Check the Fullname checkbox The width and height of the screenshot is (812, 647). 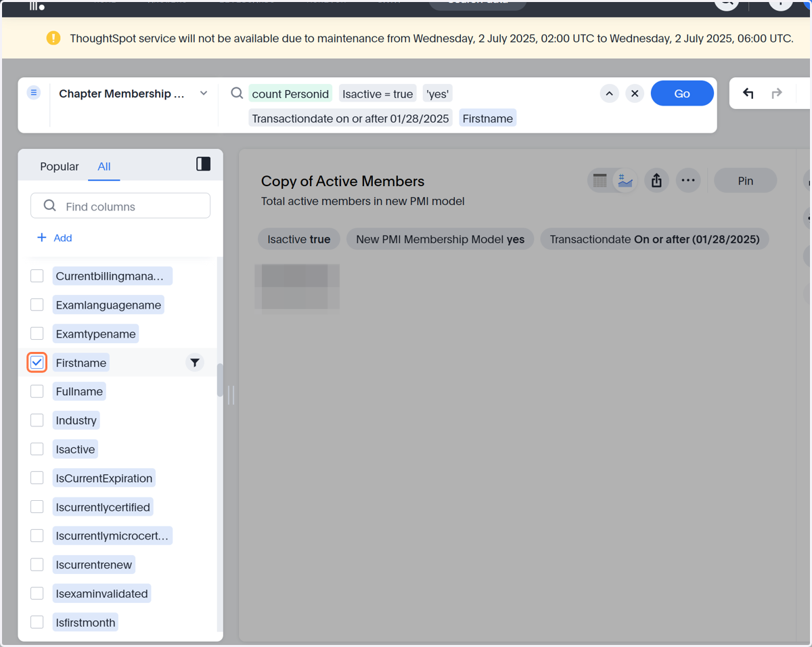pyautogui.click(x=37, y=391)
